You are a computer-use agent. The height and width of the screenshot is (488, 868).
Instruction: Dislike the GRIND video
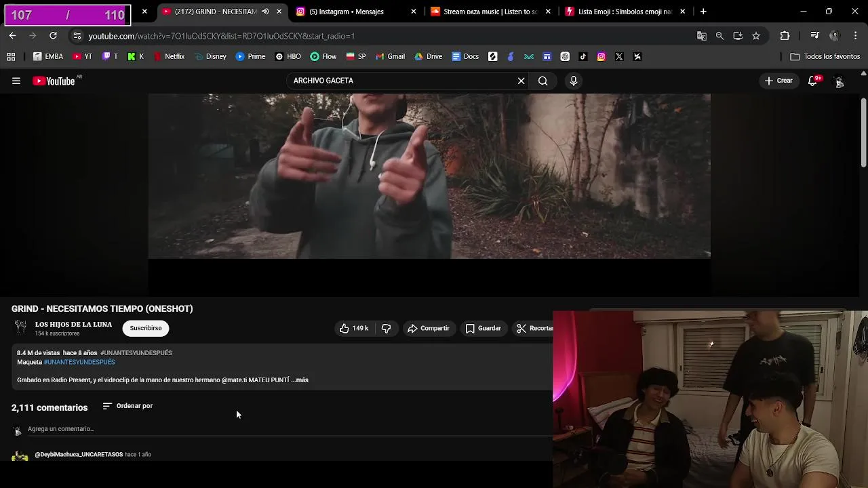386,328
